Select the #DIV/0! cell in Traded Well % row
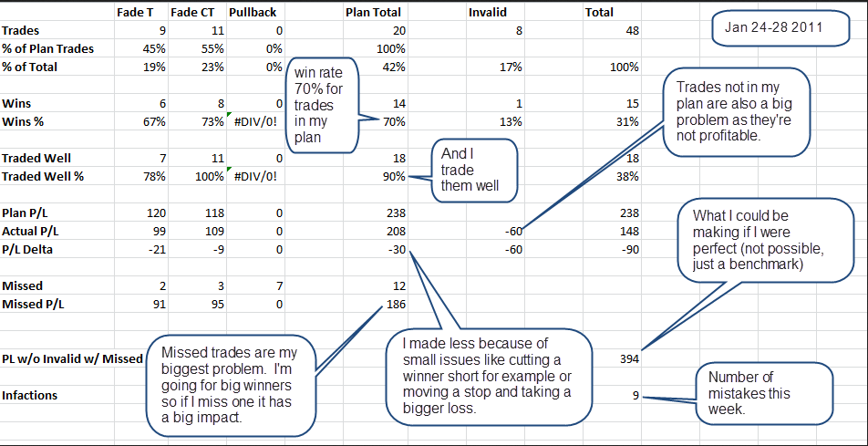 click(254, 176)
